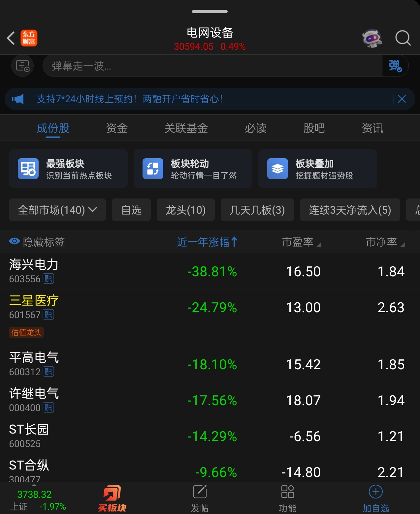Viewport: 420px width, 514px height.
Task: Sort by 市净率 column
Action: pyautogui.click(x=385, y=242)
